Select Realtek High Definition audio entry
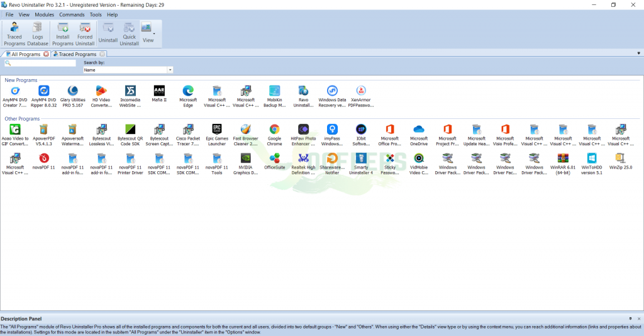Image resolution: width=644 pixels, height=336 pixels. 304,164
